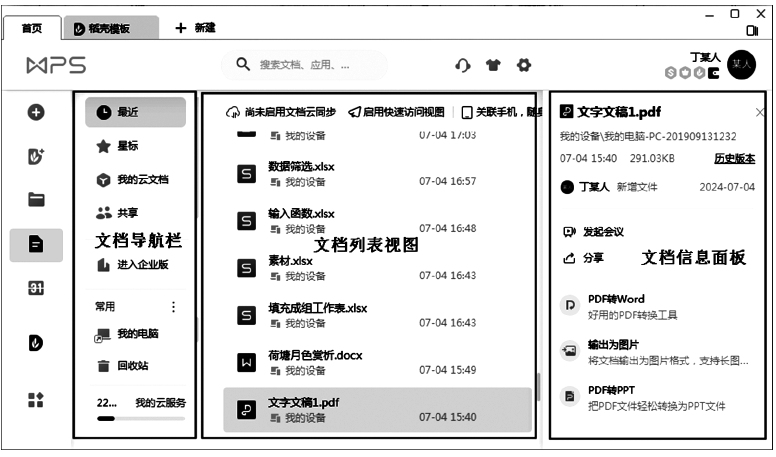Open the calendar icon in left sidebar
The width and height of the screenshot is (776, 457).
tap(36, 288)
